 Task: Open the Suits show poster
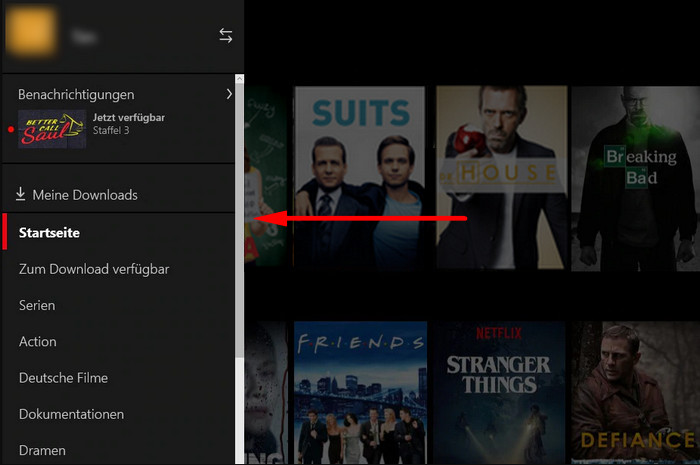pos(359,178)
